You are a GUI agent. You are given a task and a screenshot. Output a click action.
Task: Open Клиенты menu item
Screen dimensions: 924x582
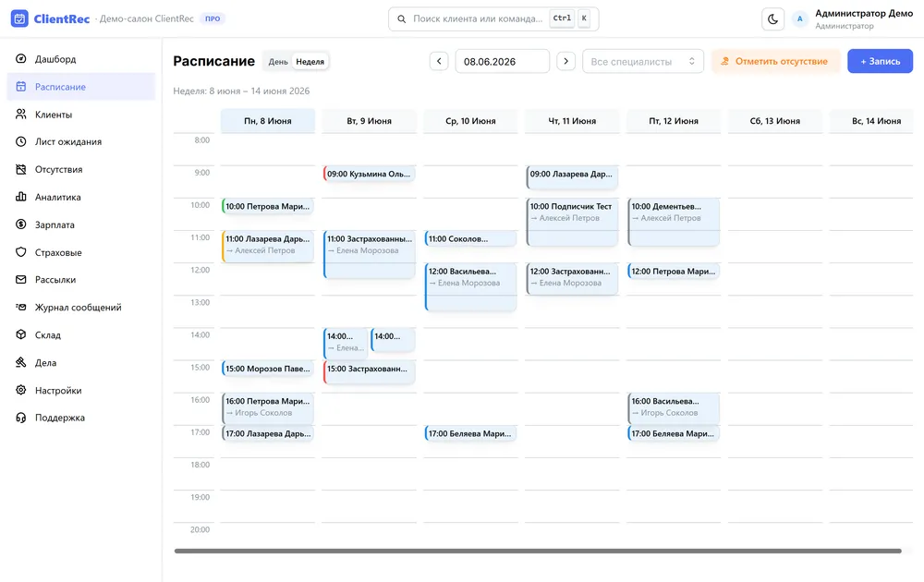pyautogui.click(x=80, y=115)
